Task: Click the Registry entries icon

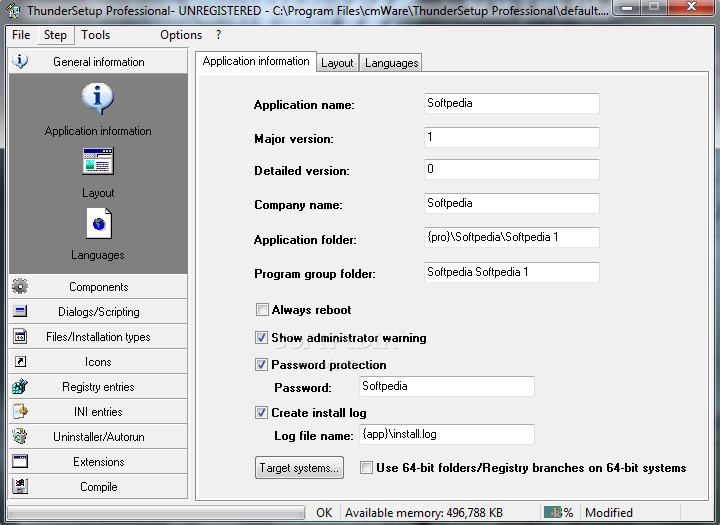Action: [20, 387]
